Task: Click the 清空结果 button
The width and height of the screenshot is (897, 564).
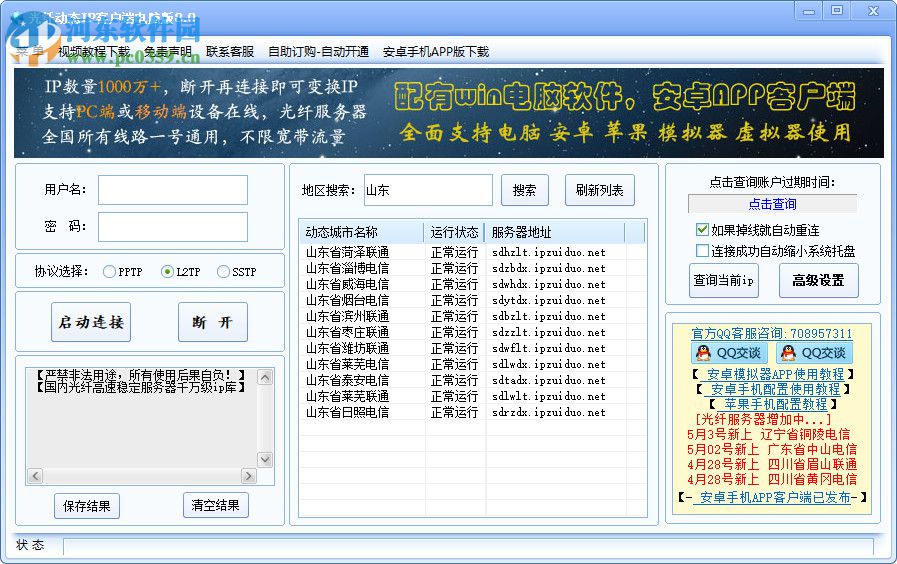Action: (216, 505)
